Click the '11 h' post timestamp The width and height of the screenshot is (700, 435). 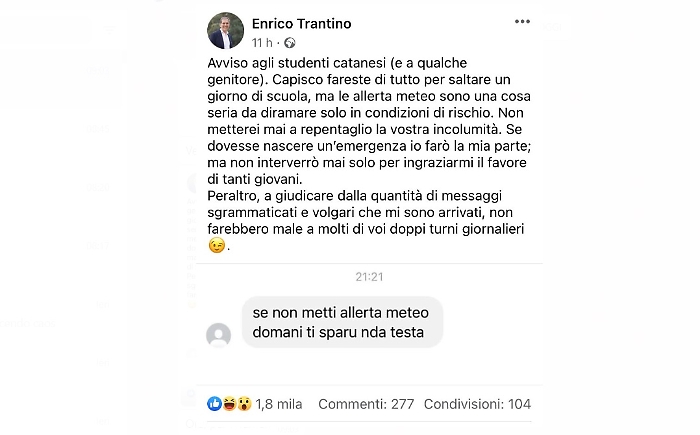(263, 43)
